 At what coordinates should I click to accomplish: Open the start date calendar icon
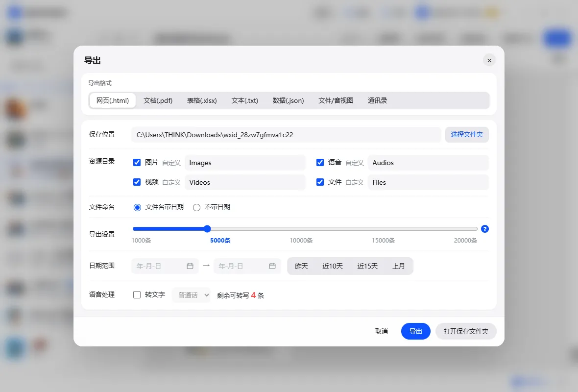[x=190, y=266]
